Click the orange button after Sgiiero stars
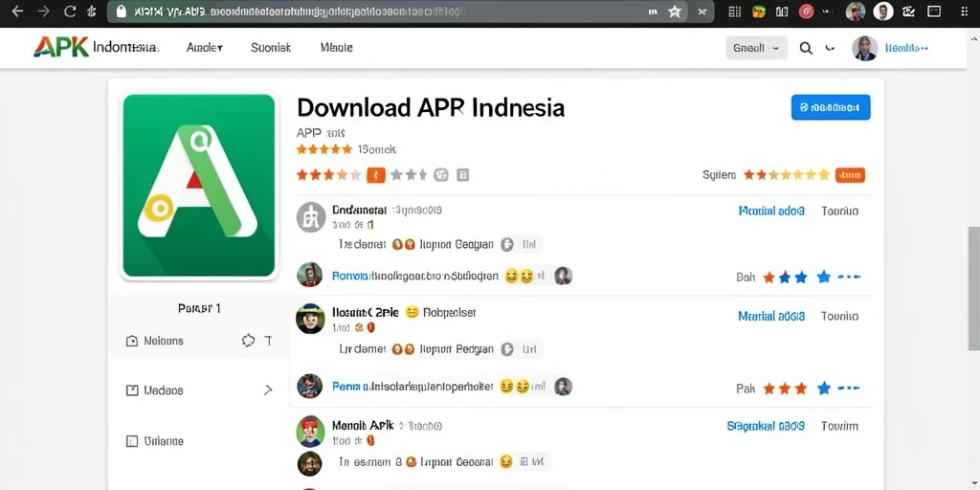Screen dimensions: 980x490 850,175
